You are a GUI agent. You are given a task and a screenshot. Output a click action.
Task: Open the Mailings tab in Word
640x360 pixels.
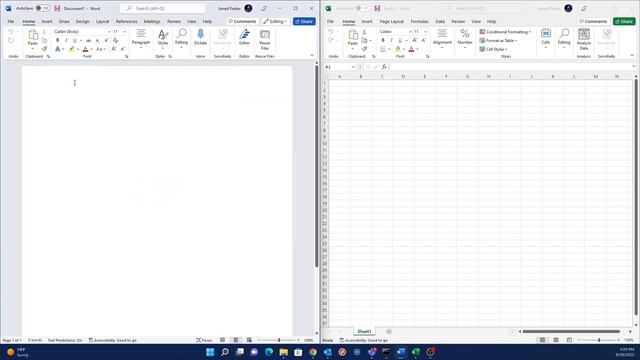point(152,21)
